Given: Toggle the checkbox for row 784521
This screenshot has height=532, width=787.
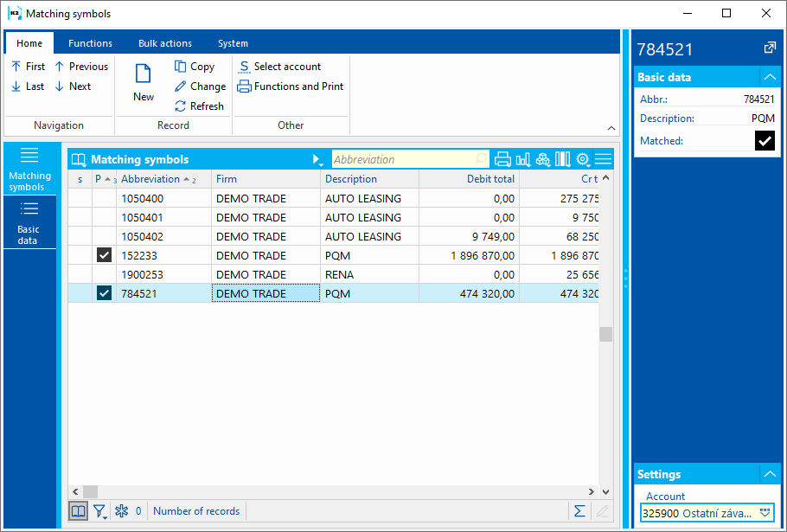Looking at the screenshot, I should (104, 293).
